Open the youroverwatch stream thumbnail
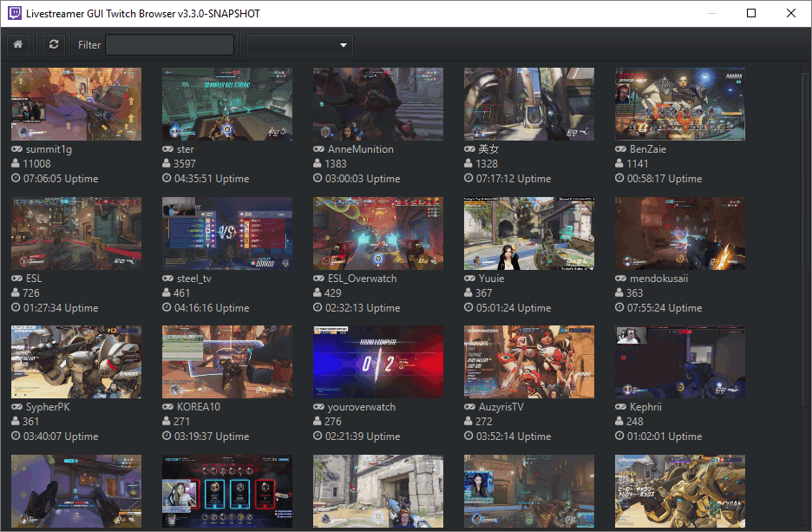This screenshot has height=532, width=812. click(x=378, y=363)
